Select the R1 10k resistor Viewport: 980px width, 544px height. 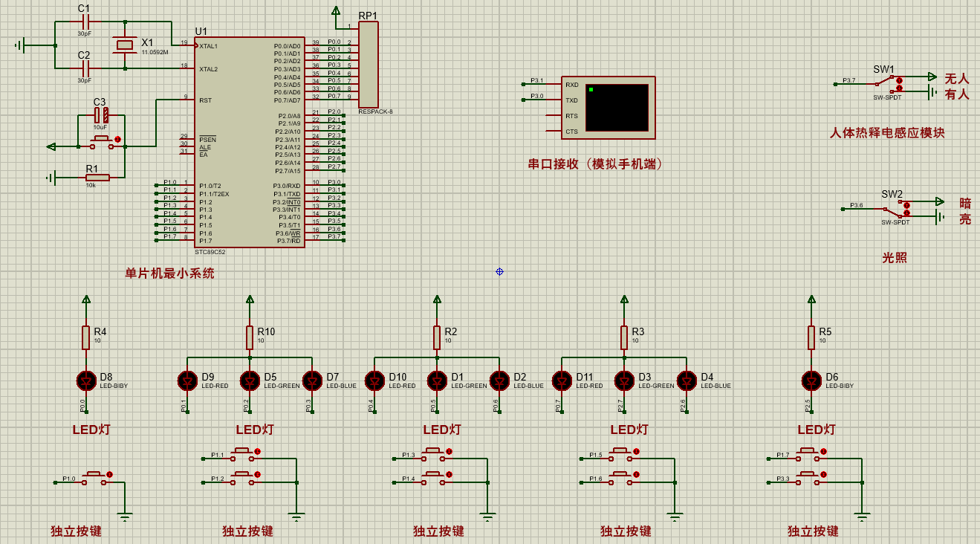(97, 178)
